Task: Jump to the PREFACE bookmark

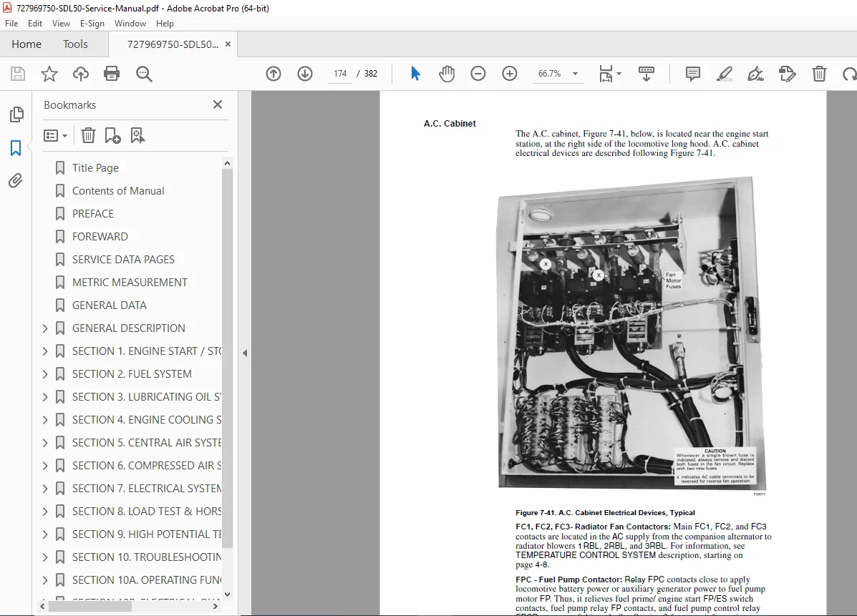Action: [93, 214]
